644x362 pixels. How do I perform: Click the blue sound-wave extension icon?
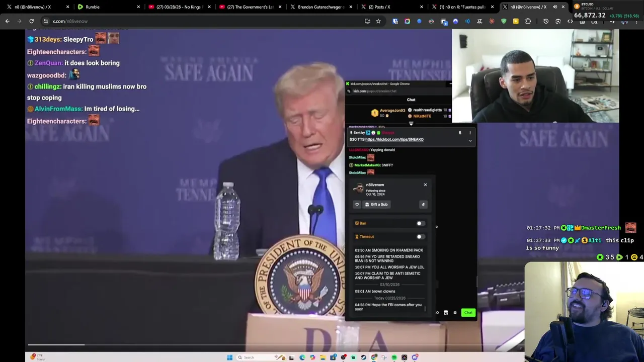tap(467, 21)
